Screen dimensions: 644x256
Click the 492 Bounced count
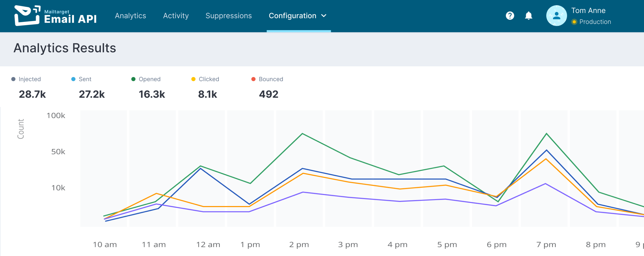[268, 94]
